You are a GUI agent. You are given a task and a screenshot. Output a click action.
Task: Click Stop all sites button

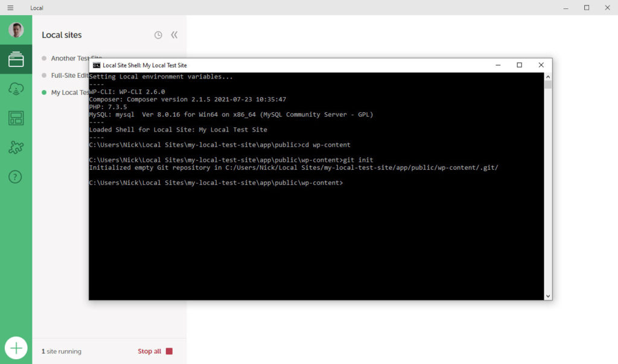click(155, 351)
